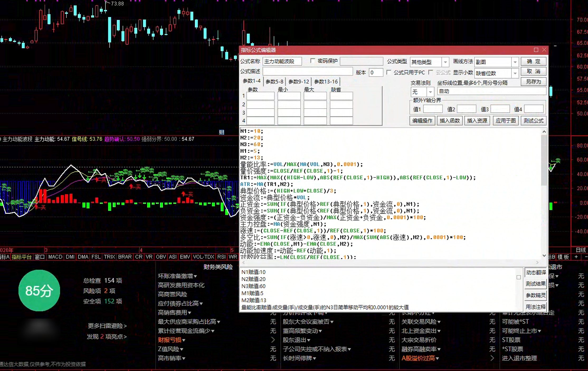Expand 应付债券占比高 risk item
588x371 pixels.
point(201,304)
